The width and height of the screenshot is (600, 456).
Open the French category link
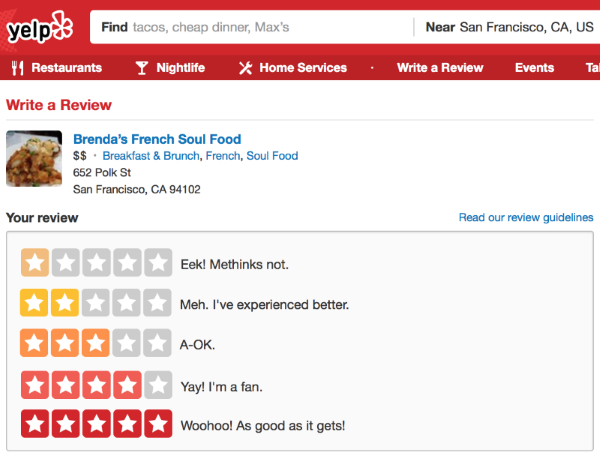pyautogui.click(x=223, y=156)
